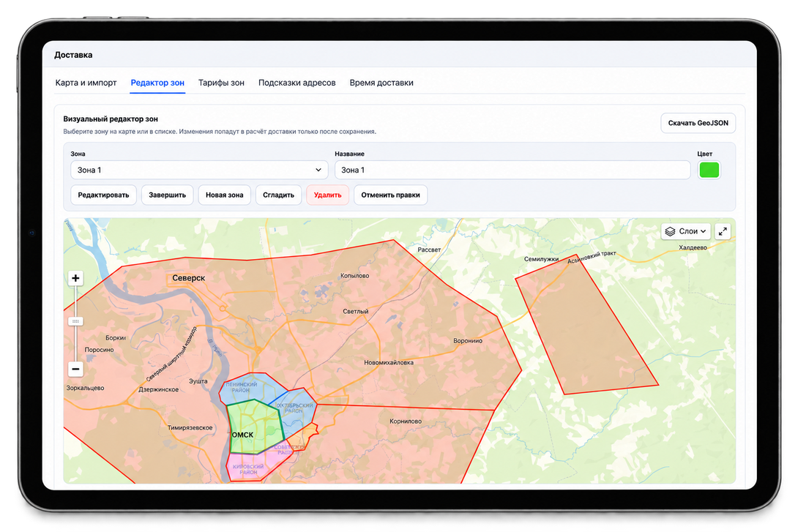Click the Визуальный редактор зон heading
Viewport: 798px width, 532px height.
pos(111,119)
